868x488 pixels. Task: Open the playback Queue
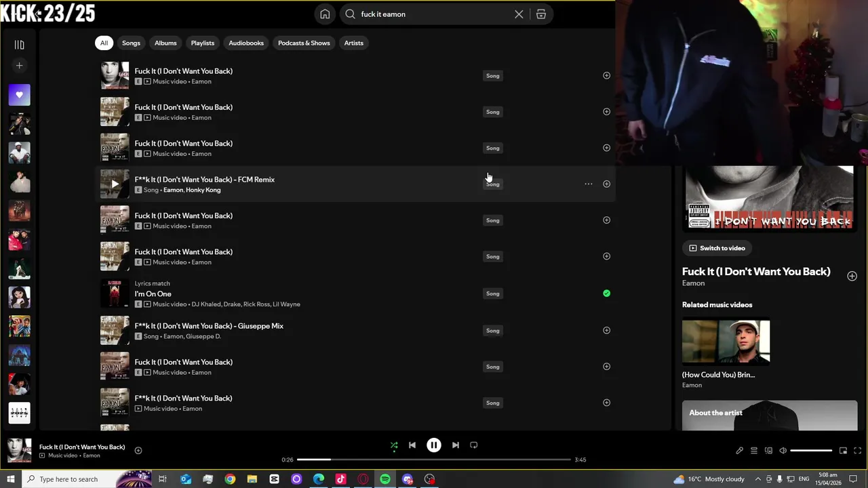754,451
